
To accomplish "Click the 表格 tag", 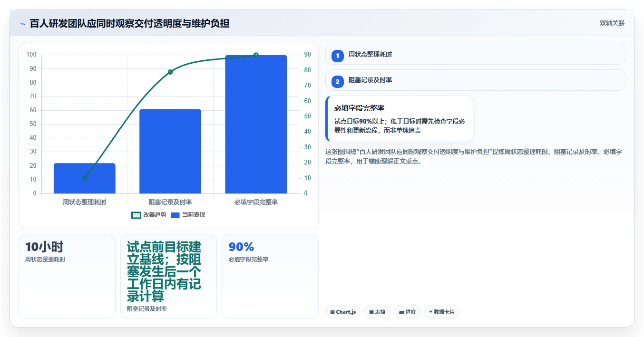I will pyautogui.click(x=377, y=312).
